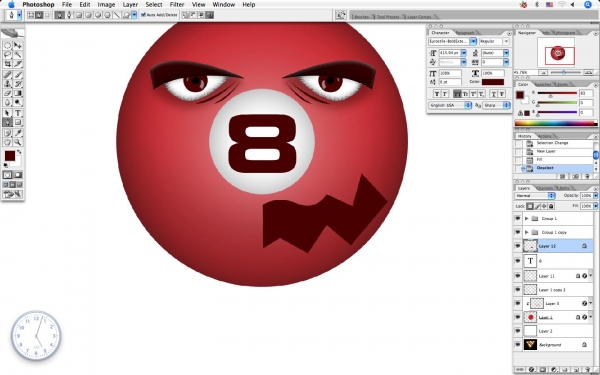Click the Lock Transparent Pixels icon

530,206
